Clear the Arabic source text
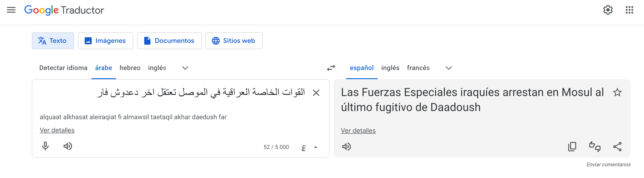This screenshot has width=644, height=178. [316, 93]
